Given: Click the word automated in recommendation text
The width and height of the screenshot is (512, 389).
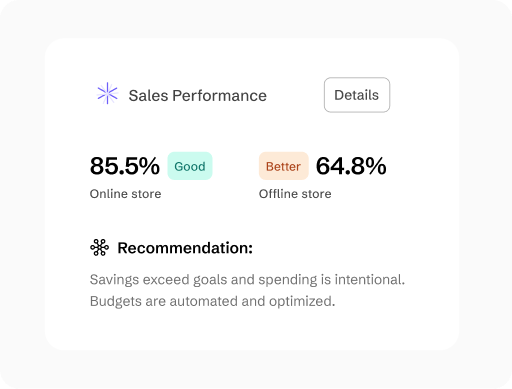Looking at the screenshot, I should tap(203, 301).
